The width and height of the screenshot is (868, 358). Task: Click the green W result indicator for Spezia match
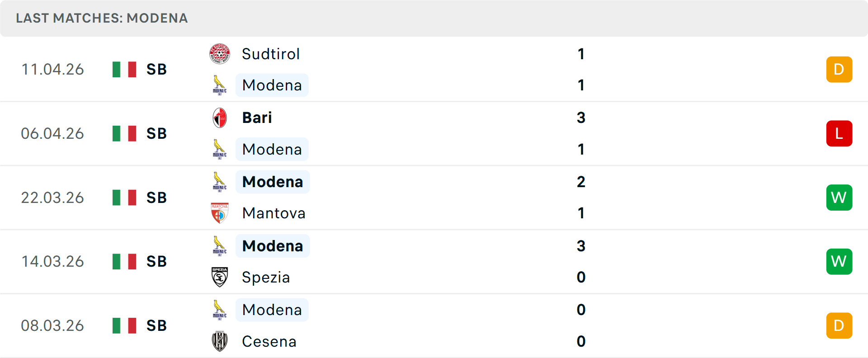[839, 261]
